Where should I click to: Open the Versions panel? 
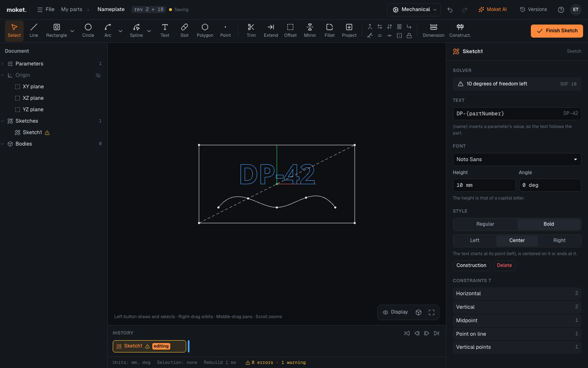533,9
